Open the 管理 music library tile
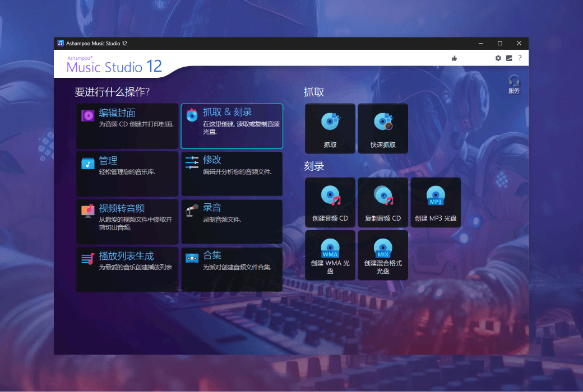The height and width of the screenshot is (392, 583). click(127, 174)
